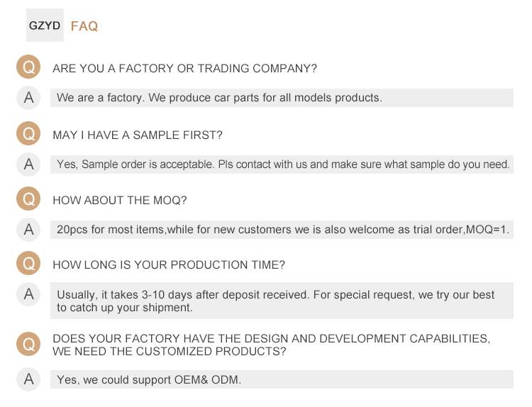Select 'HOW LONG IS YOUR PRODUCTION TIME?' question
This screenshot has width=532, height=407.
tap(169, 265)
